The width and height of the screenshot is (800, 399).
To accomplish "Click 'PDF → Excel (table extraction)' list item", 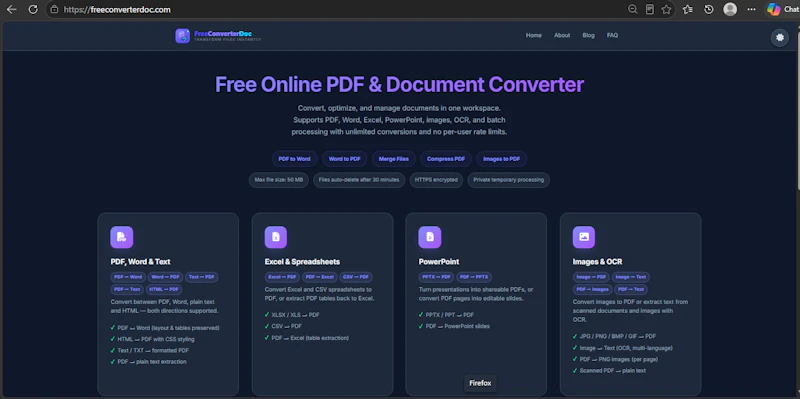I will pos(307,338).
